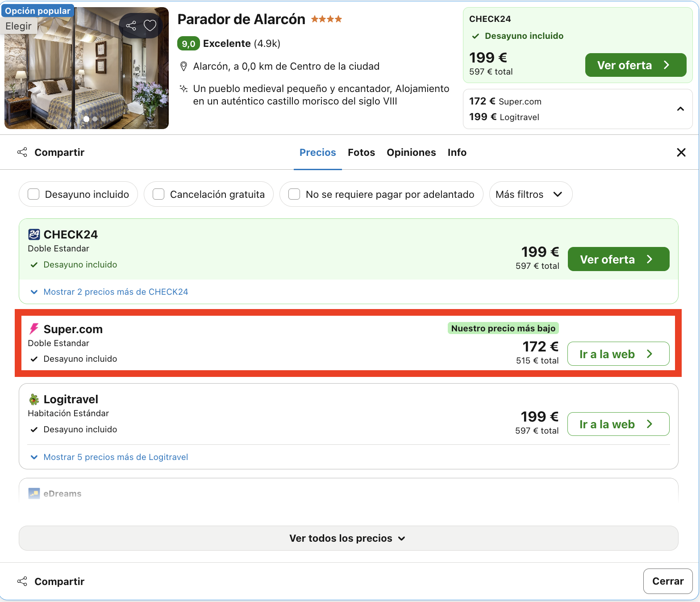Click the CHECK24 logo icon
This screenshot has height=602, width=700.
click(x=34, y=234)
